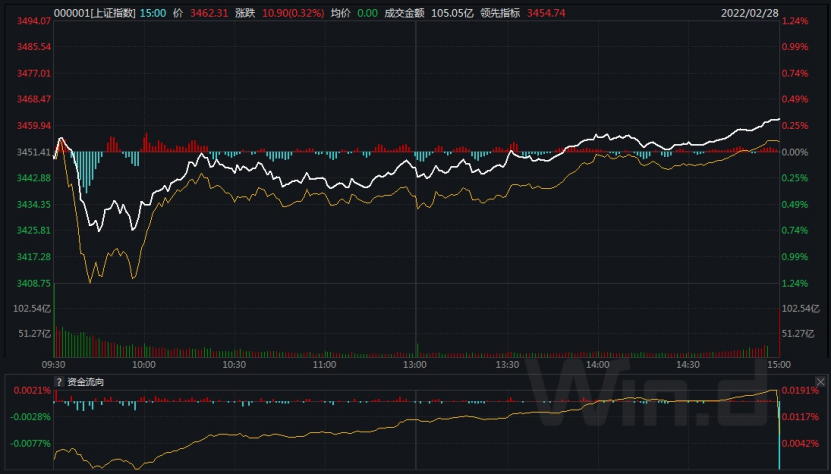831x475 pixels.
Task: Click the 11:00 time axis marker
Action: tap(324, 365)
